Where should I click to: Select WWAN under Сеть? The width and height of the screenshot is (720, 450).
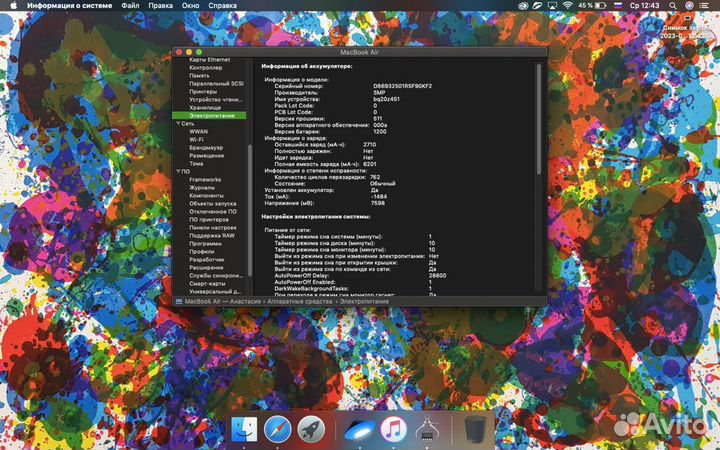(x=198, y=132)
